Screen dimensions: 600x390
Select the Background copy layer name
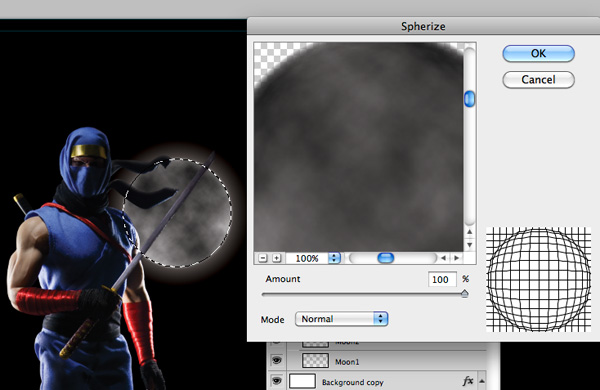tap(352, 382)
